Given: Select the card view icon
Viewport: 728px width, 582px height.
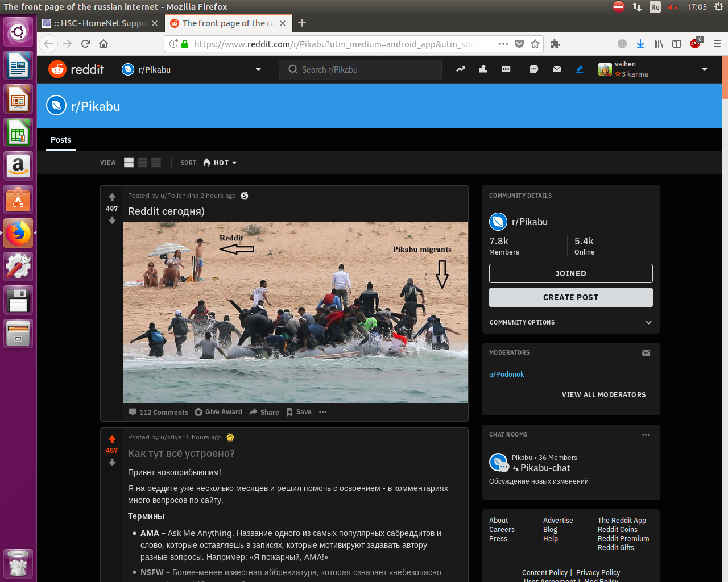Looking at the screenshot, I should point(129,163).
